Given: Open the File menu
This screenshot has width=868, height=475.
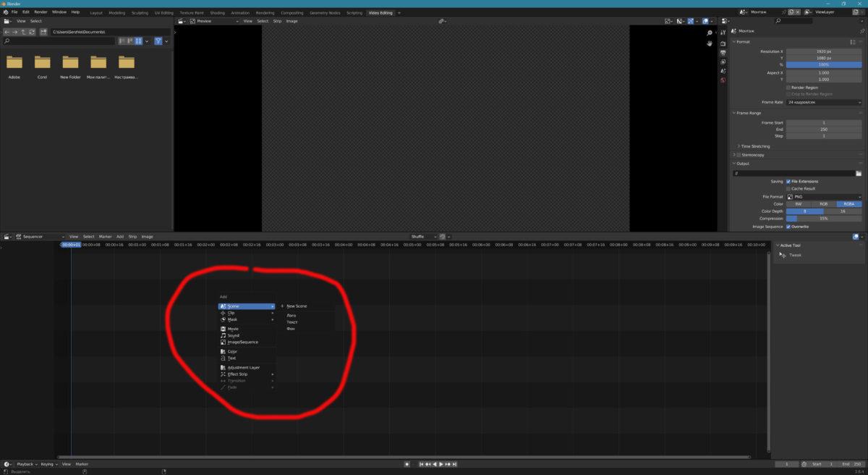Looking at the screenshot, I should click(14, 12).
